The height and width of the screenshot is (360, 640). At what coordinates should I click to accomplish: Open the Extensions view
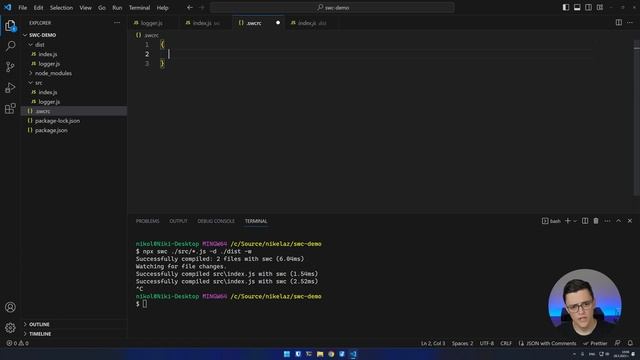click(10, 109)
